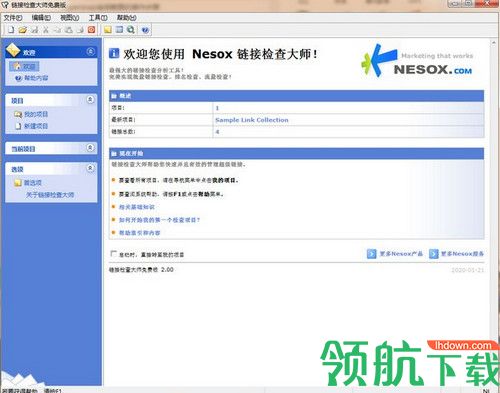Image resolution: width=500 pixels, height=393 pixels.
Task: Click the 更多Nesox服务 link
Action: pos(463,254)
